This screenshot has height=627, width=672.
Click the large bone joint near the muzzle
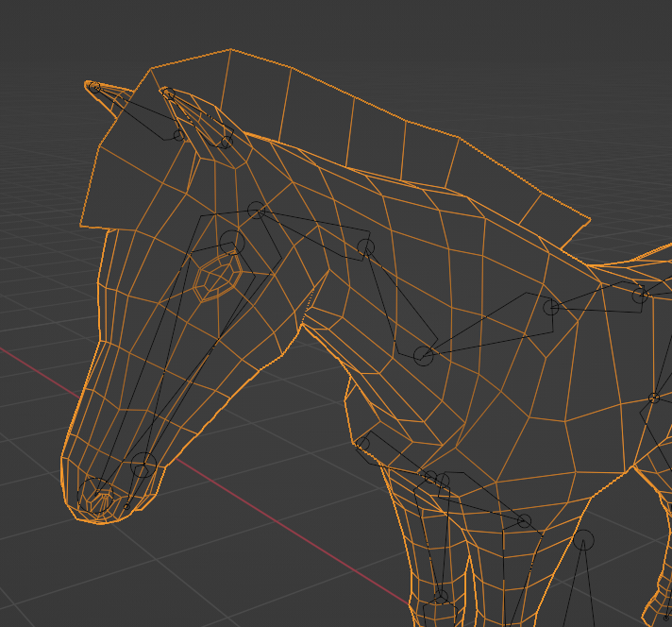tap(143, 465)
